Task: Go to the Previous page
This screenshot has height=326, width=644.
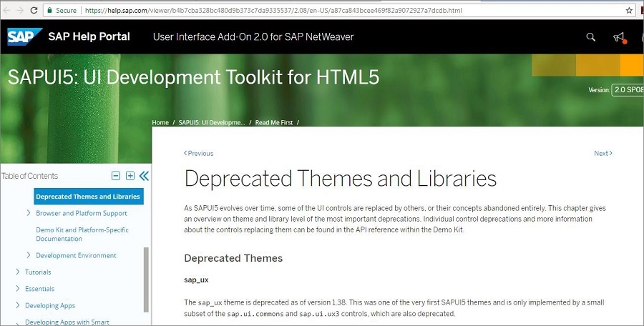Action: pos(198,153)
